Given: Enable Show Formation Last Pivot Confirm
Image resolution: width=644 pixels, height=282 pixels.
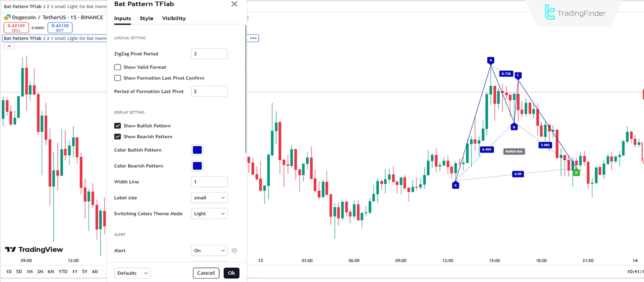Looking at the screenshot, I should 117,78.
